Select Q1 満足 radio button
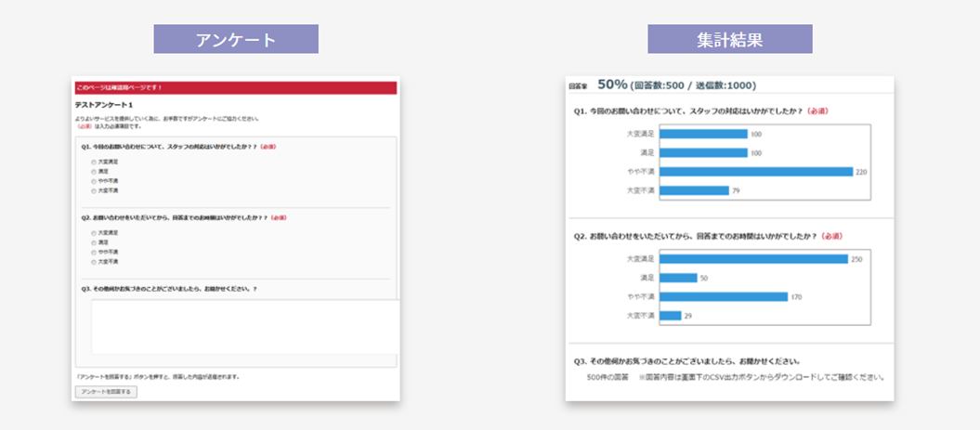The image size is (980, 430). pos(93,171)
